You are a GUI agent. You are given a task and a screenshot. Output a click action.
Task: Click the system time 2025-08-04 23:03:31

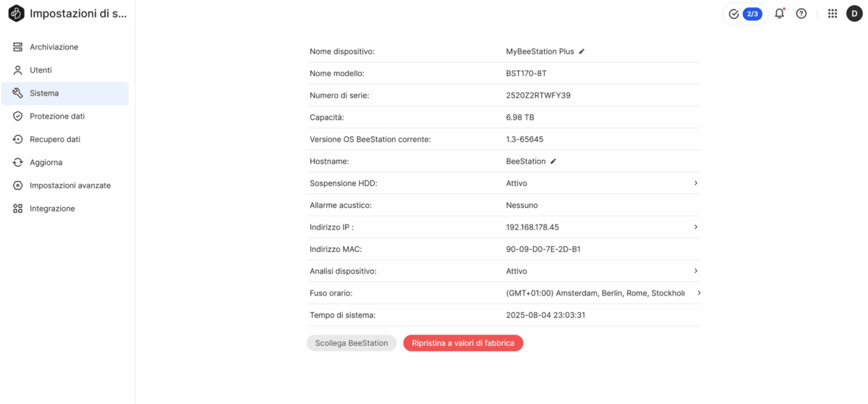click(545, 315)
